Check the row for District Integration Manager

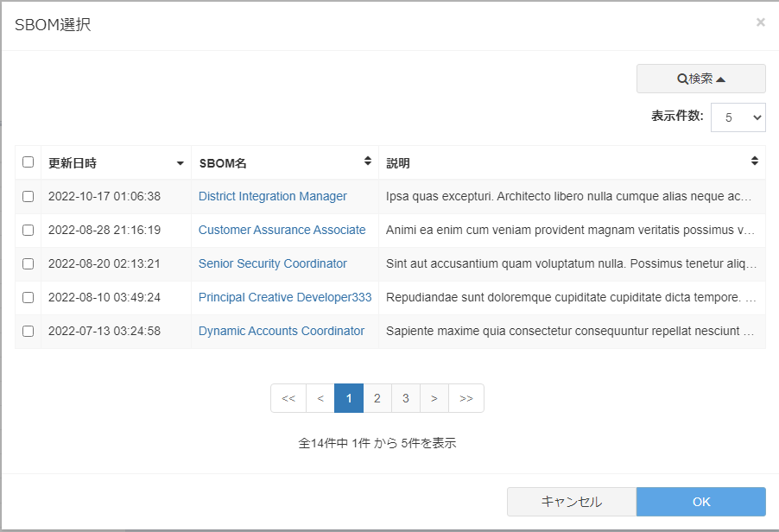pos(28,196)
